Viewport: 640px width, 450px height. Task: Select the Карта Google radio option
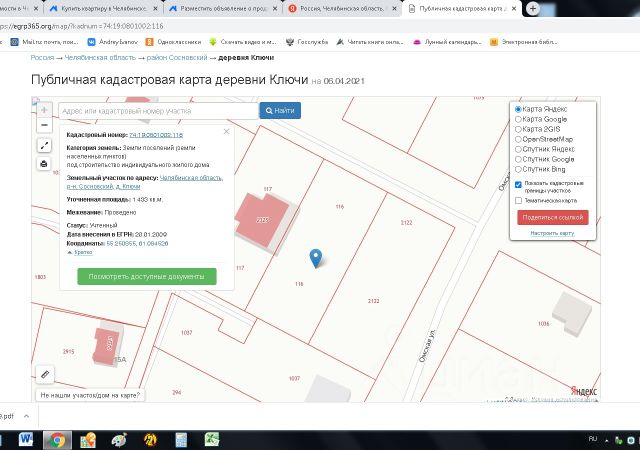tap(517, 119)
